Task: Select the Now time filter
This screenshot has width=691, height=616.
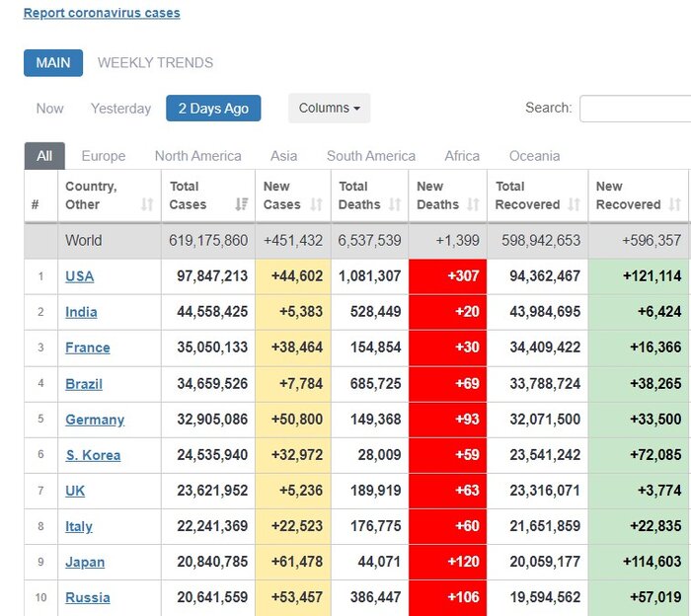Action: click(x=50, y=109)
